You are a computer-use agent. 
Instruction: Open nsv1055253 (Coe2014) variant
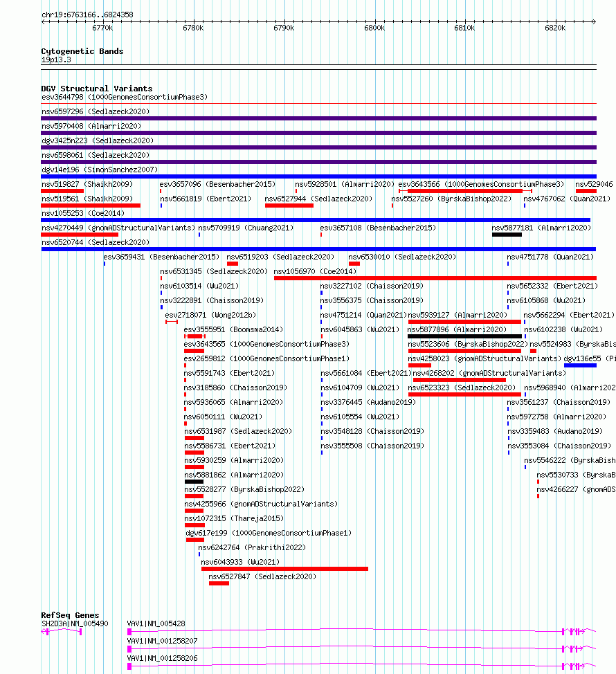pyautogui.click(x=83, y=214)
